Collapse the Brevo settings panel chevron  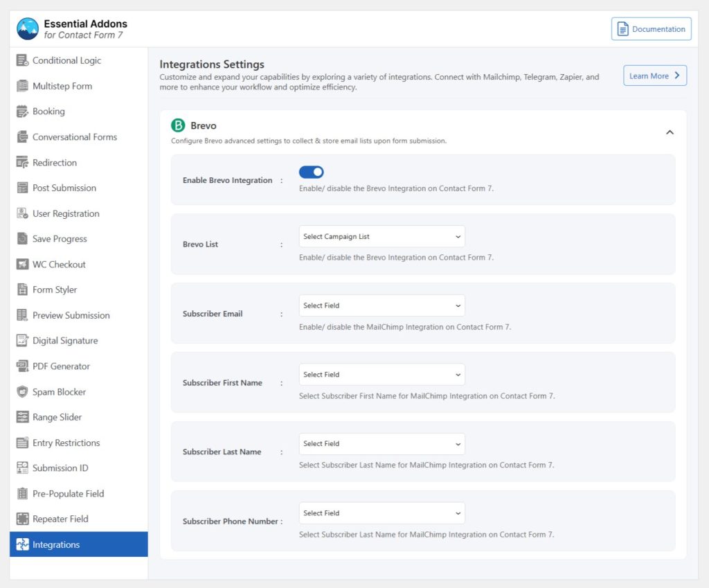pos(670,132)
